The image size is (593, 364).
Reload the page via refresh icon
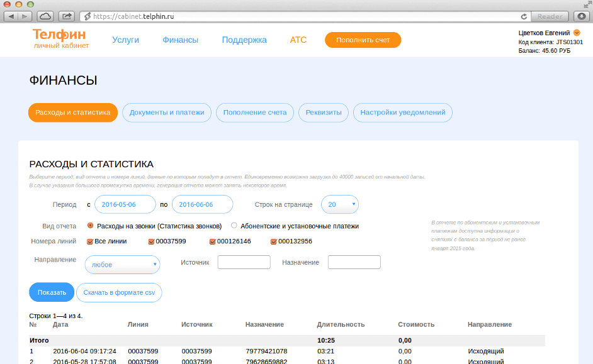point(522,17)
